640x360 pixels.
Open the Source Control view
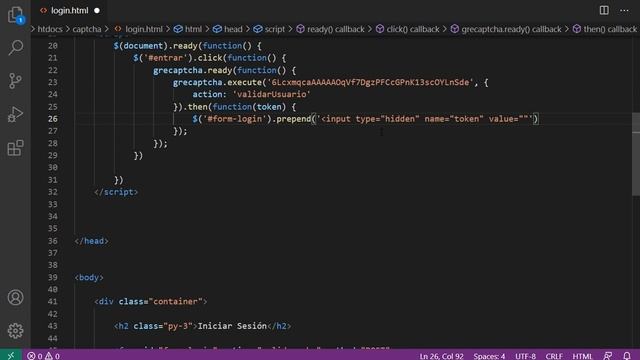click(x=16, y=81)
